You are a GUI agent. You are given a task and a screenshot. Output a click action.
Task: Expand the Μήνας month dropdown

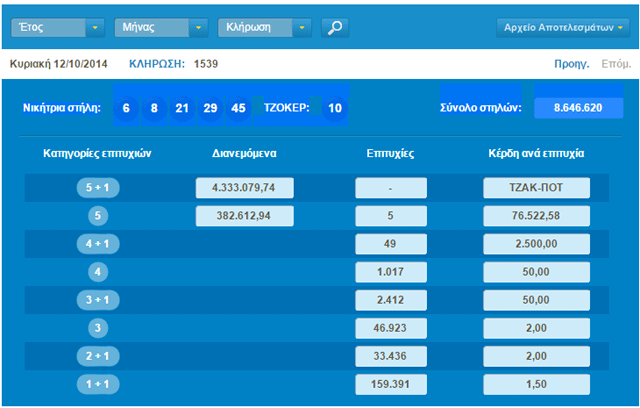[x=161, y=28]
